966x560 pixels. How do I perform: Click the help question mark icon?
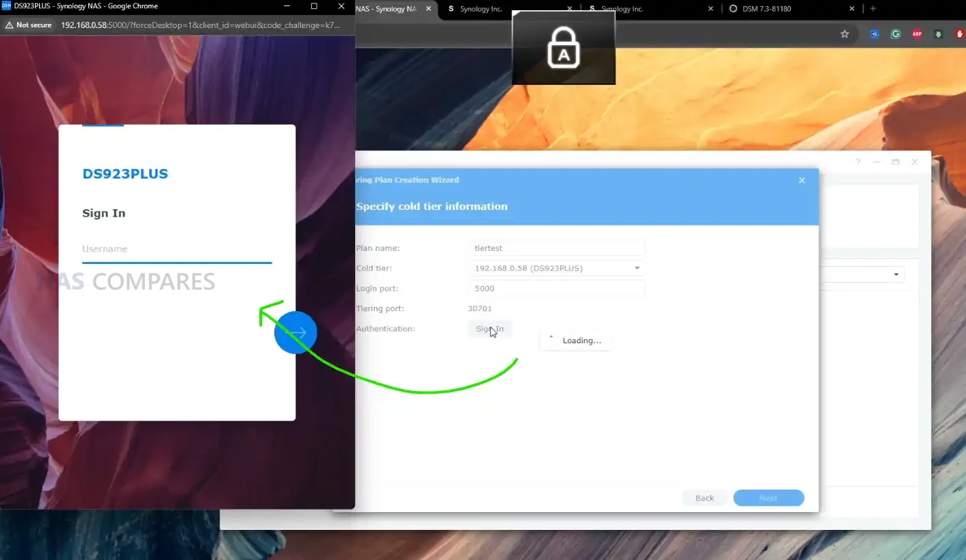[857, 162]
